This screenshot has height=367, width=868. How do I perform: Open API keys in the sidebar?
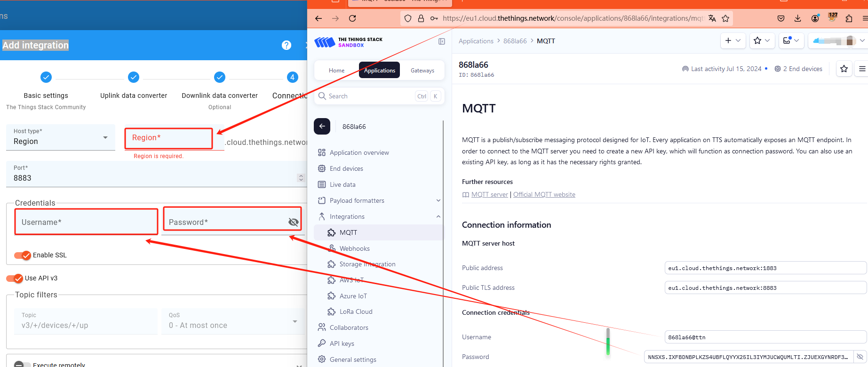[342, 343]
